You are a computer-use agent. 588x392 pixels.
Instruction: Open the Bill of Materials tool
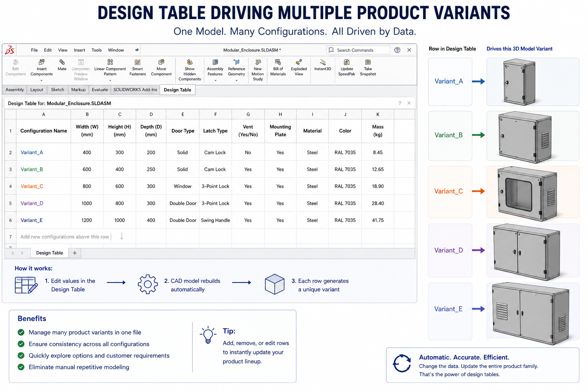pos(278,68)
